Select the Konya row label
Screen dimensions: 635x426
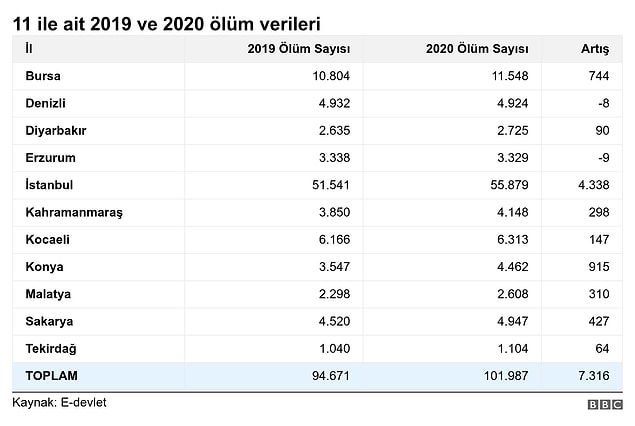[x=44, y=267]
